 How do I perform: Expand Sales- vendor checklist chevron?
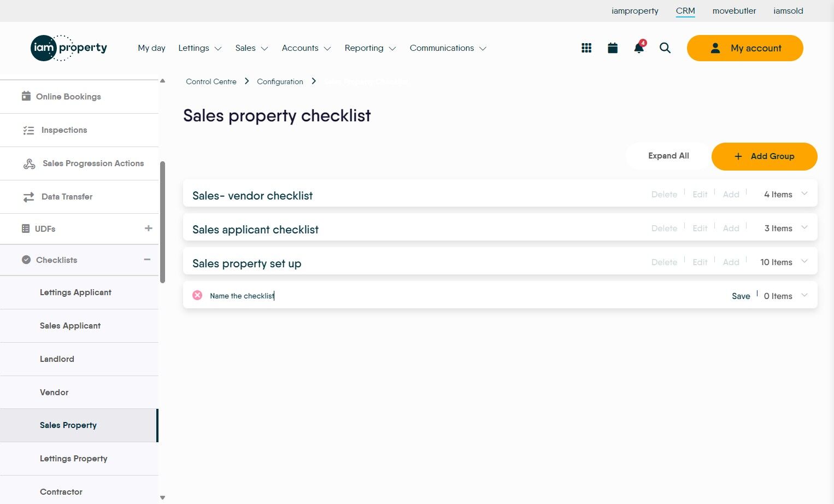click(804, 194)
